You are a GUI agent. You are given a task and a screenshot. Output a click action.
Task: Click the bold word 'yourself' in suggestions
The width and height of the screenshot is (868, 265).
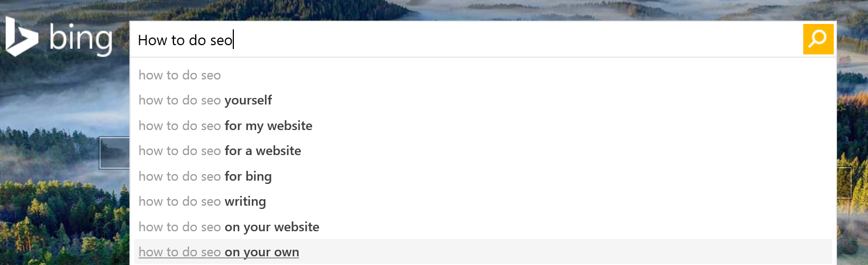[248, 100]
